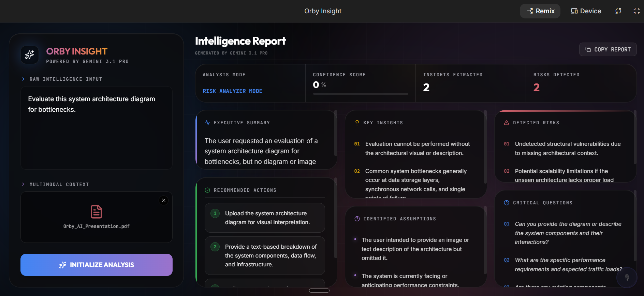Click the Identified Assumptions card scrollbar
Image resolution: width=644 pixels, height=296 pixels.
pyautogui.click(x=485, y=240)
